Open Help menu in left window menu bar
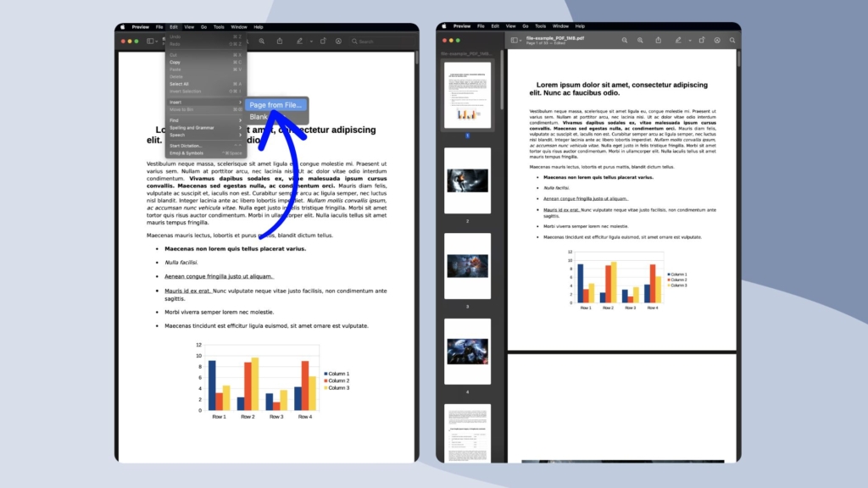The height and width of the screenshot is (488, 868). pyautogui.click(x=259, y=26)
